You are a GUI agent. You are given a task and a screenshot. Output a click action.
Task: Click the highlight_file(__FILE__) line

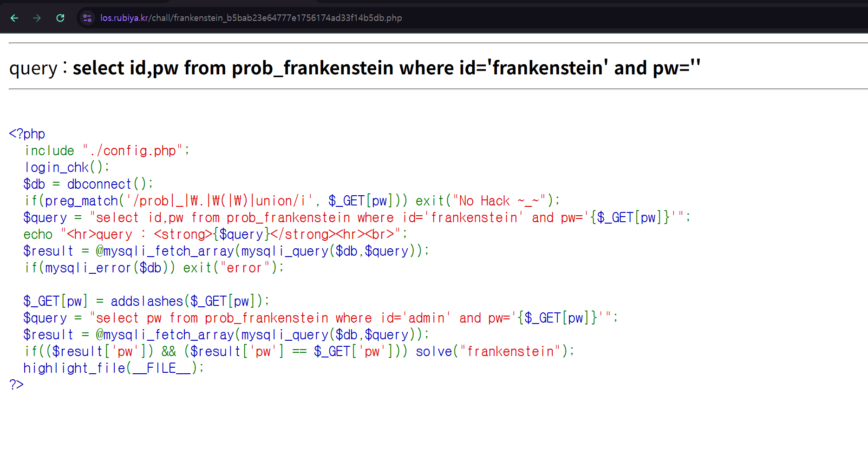(x=113, y=368)
